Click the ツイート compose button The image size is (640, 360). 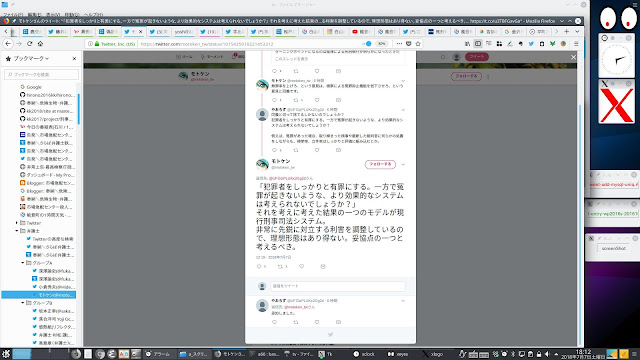[477, 57]
